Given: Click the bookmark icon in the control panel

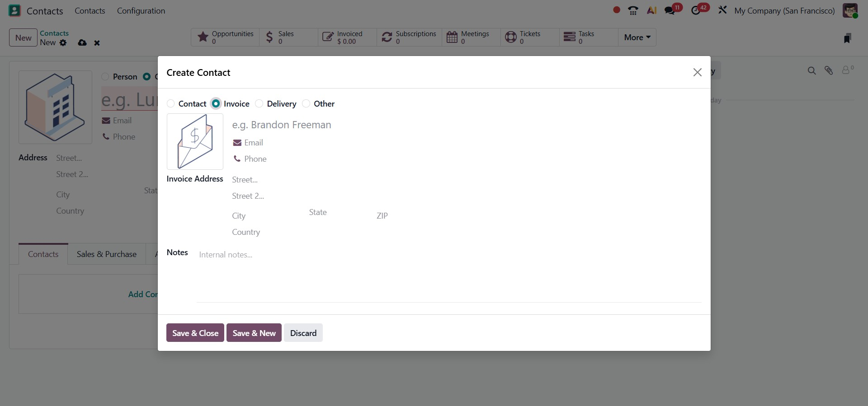Looking at the screenshot, I should pyautogui.click(x=847, y=38).
